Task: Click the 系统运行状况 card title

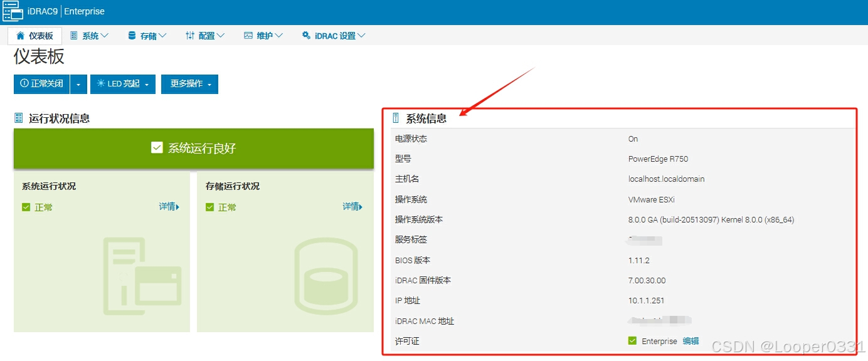Action: click(x=49, y=186)
